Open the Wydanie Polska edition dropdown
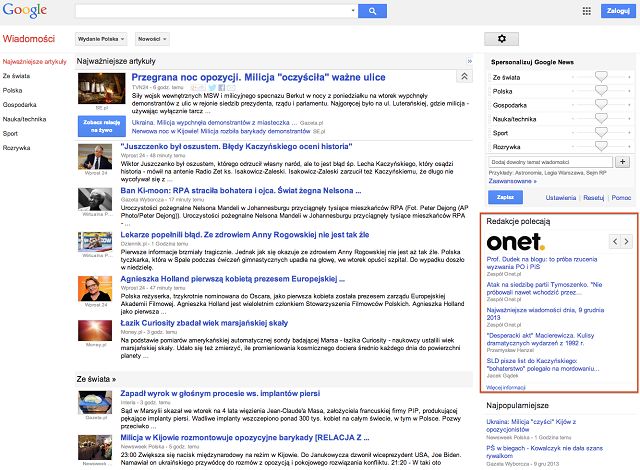 101,39
